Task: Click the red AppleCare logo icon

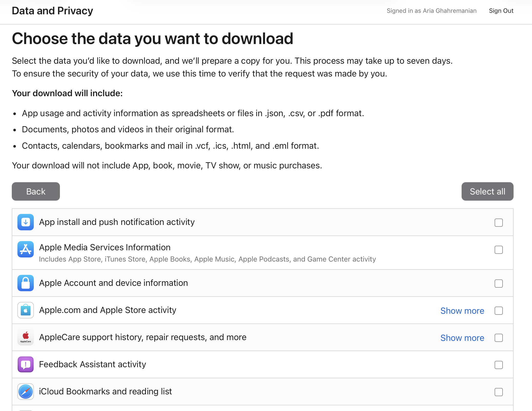Action: [26, 337]
